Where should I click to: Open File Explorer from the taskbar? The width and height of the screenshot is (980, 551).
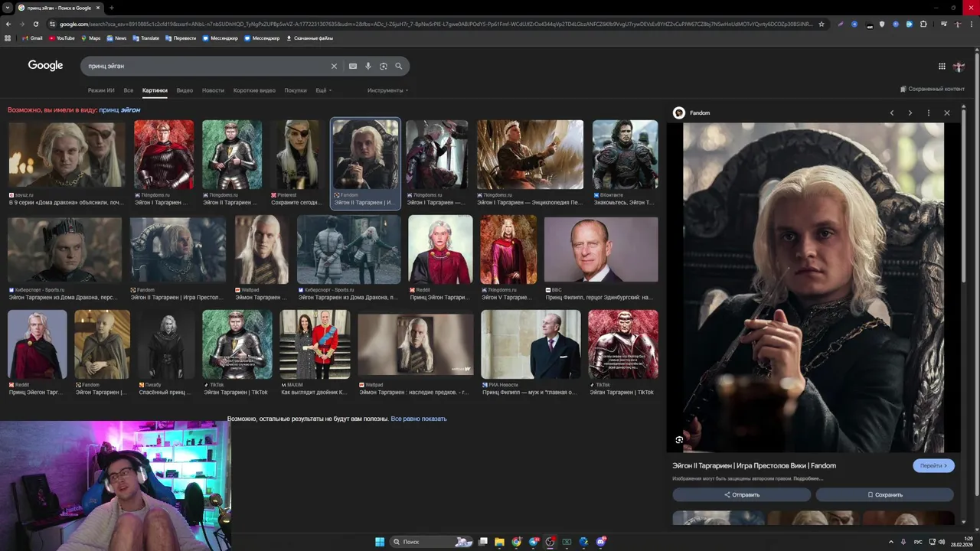[x=500, y=542]
